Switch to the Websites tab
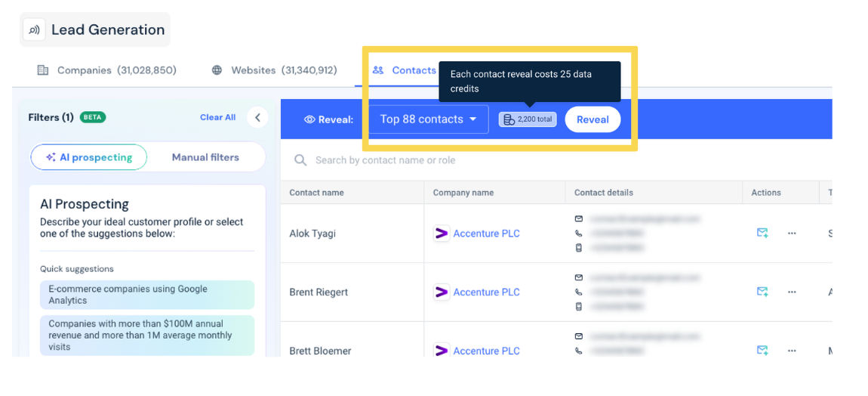The height and width of the screenshot is (396, 868). [274, 70]
